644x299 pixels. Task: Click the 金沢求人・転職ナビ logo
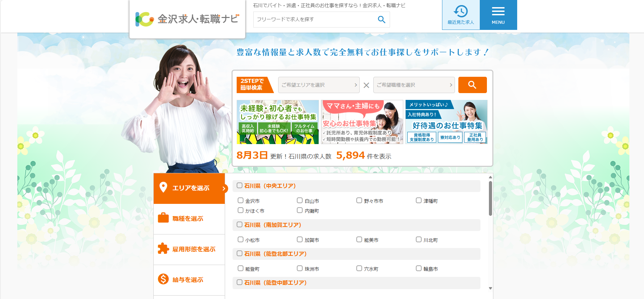point(187,19)
